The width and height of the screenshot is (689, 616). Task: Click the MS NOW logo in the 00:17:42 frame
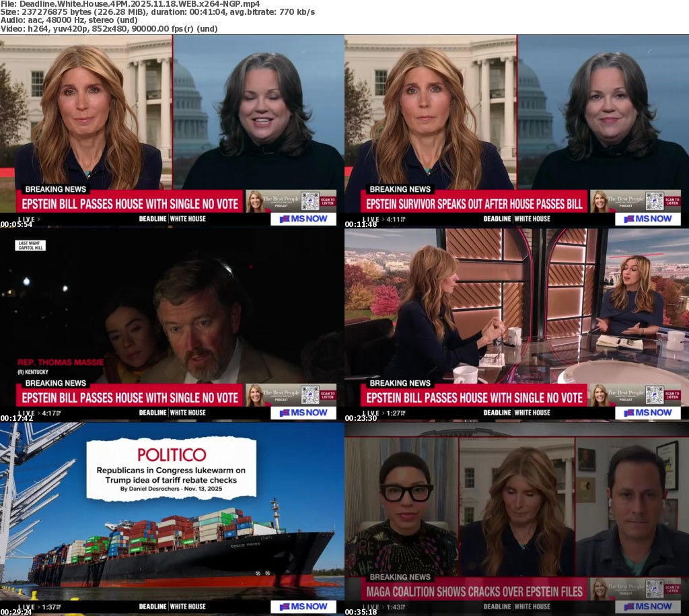coord(303,413)
